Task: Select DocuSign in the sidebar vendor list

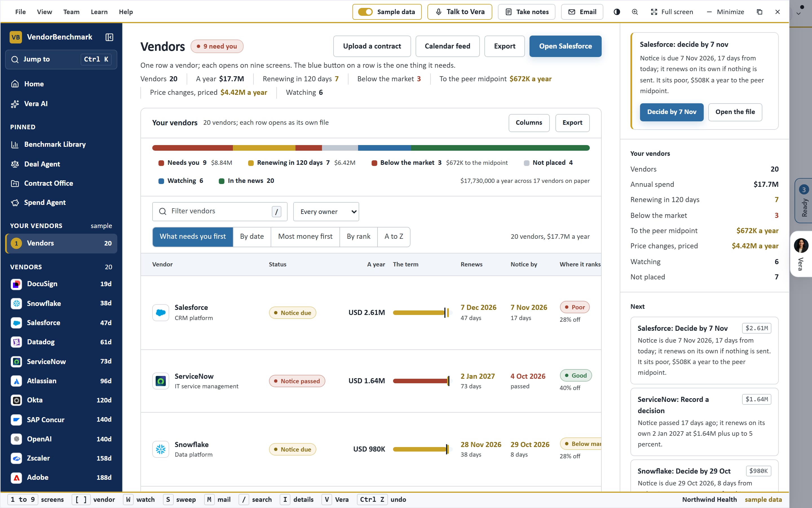Action: click(61, 284)
